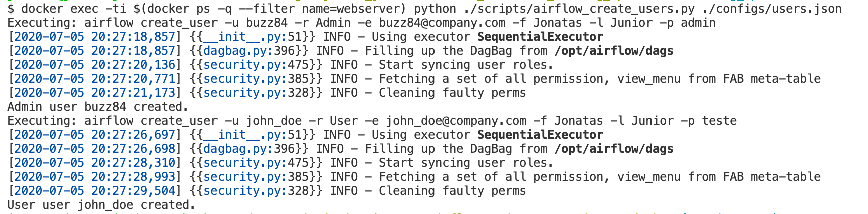Click the 'Admin user buzz84 created.' line
The height and width of the screenshot is (214, 868).
pyautogui.click(x=98, y=107)
